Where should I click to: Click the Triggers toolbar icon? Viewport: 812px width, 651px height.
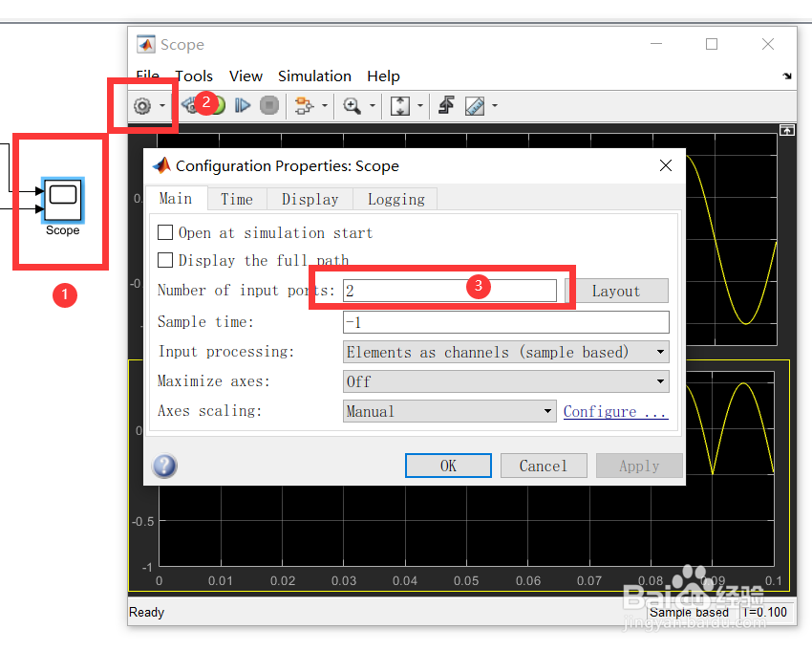click(446, 105)
